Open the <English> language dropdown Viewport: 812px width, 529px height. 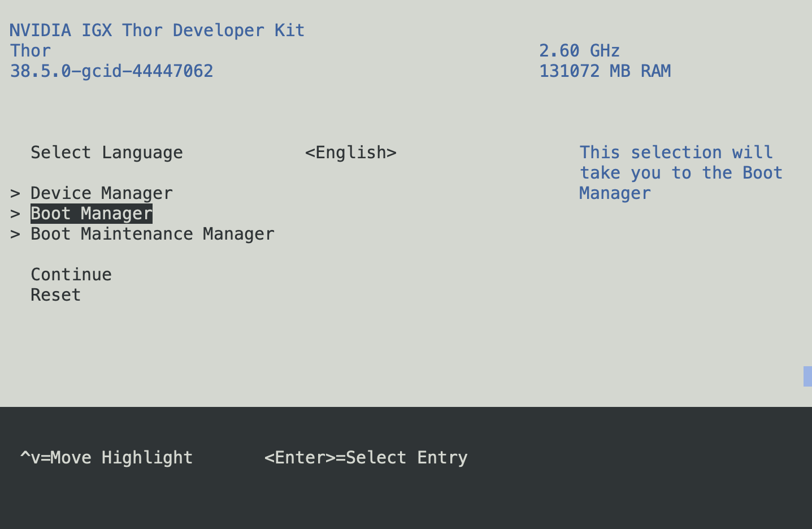350,152
